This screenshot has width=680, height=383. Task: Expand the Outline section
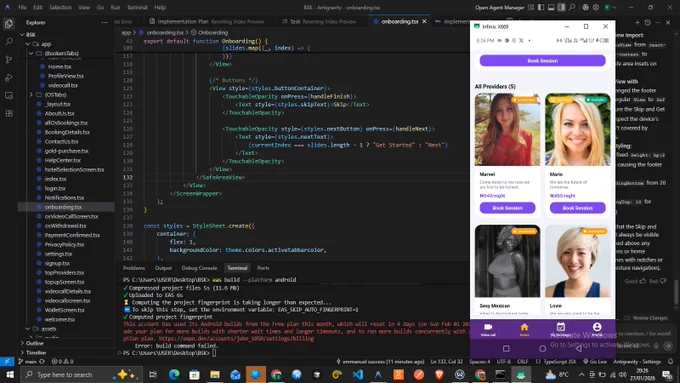[x=35, y=343]
